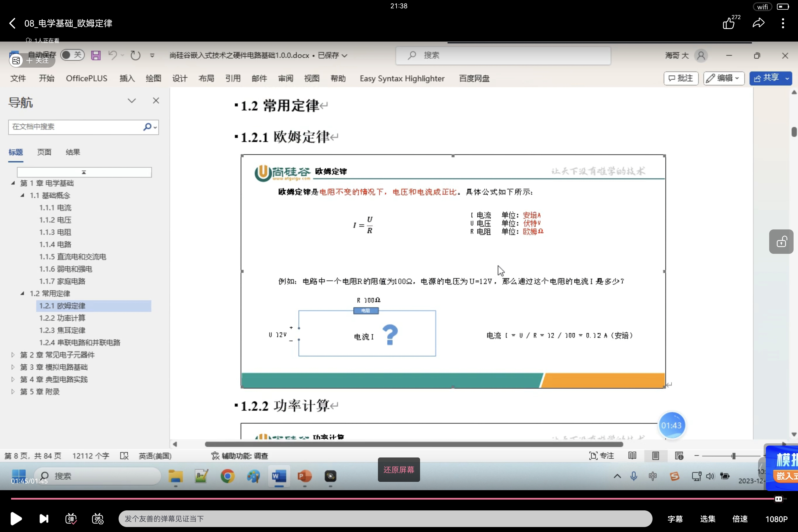This screenshot has width=798, height=532.
Task: Open 字幕 subtitles option
Action: [675, 519]
